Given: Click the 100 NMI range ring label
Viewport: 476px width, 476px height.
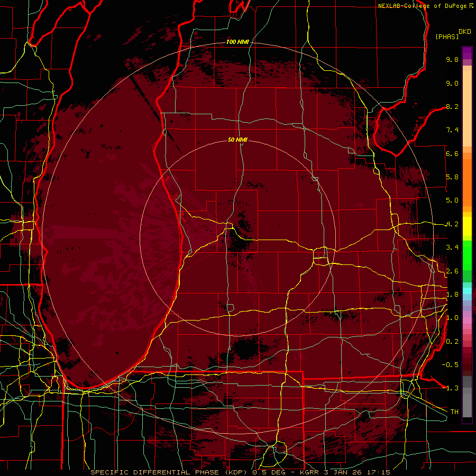Looking at the screenshot, I should pos(237,42).
